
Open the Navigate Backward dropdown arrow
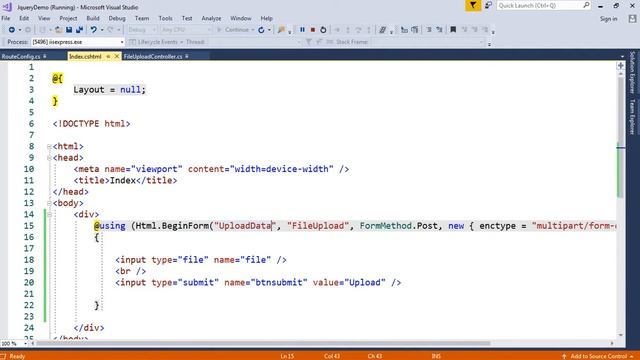pos(19,30)
